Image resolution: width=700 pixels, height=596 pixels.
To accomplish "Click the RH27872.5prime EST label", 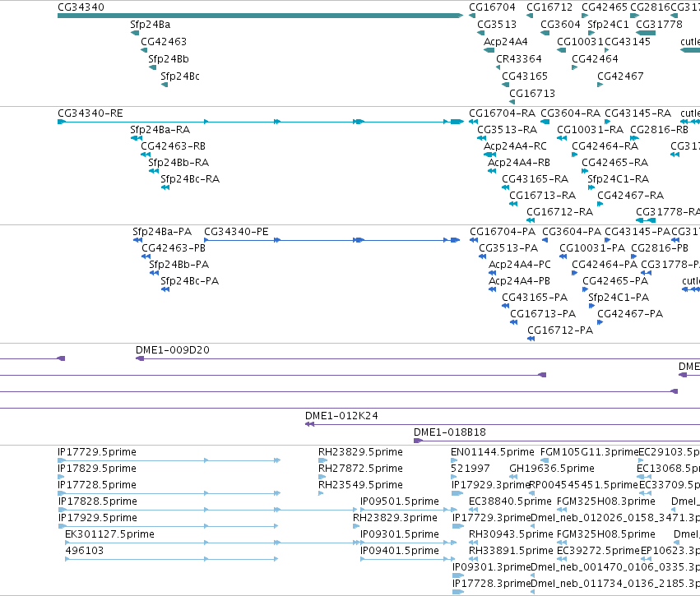I will pos(360,469).
